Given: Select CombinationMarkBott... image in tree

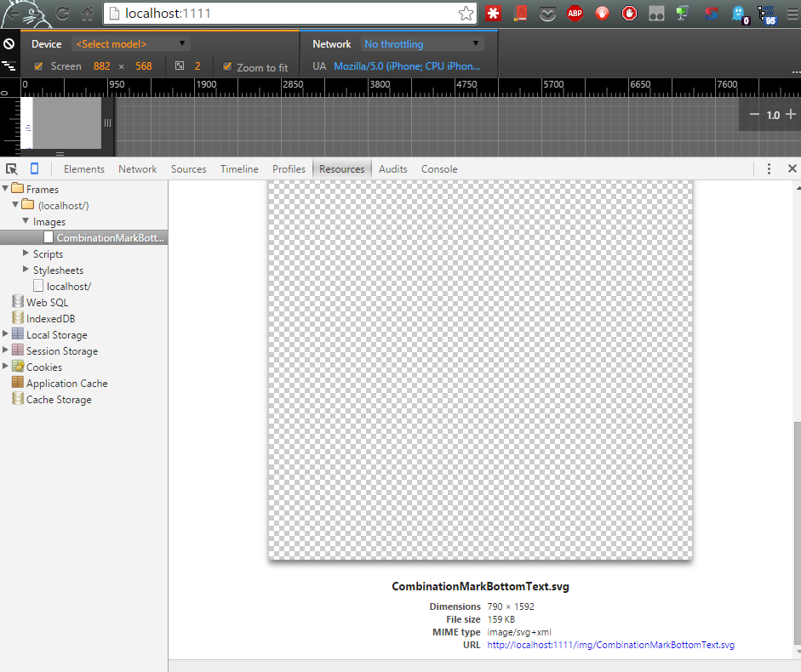Looking at the screenshot, I should (x=83, y=237).
